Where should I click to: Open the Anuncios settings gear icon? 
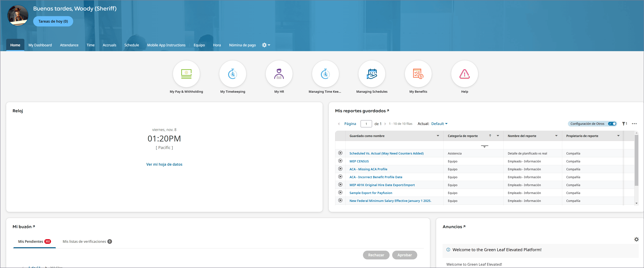tap(636, 239)
